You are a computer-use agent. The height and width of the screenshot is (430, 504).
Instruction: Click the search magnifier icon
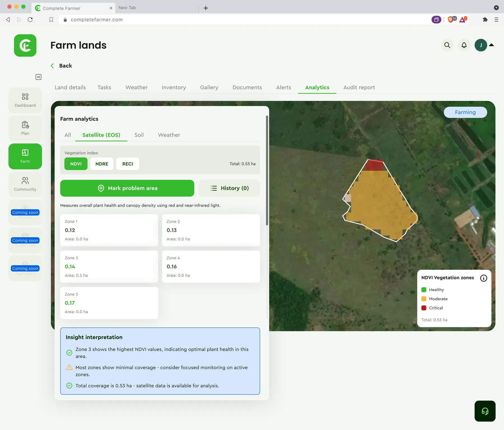tap(447, 45)
